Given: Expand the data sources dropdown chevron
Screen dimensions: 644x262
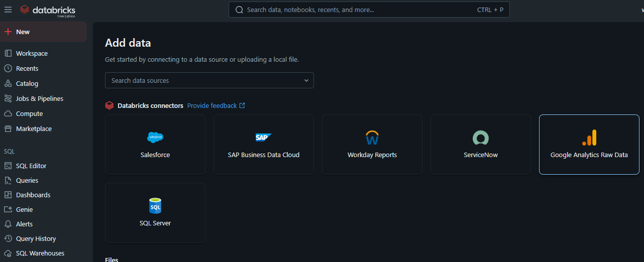Looking at the screenshot, I should [x=306, y=80].
